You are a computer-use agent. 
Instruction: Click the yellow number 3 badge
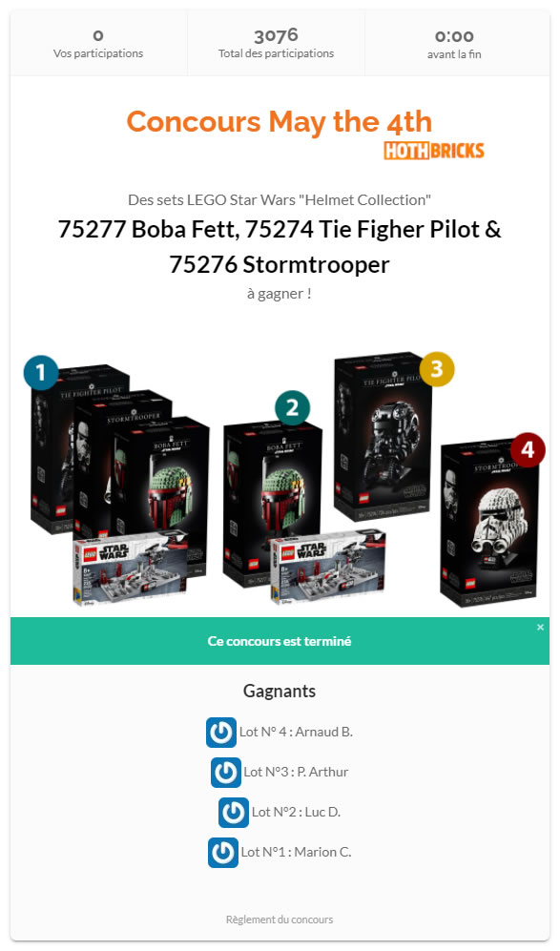[x=436, y=368]
